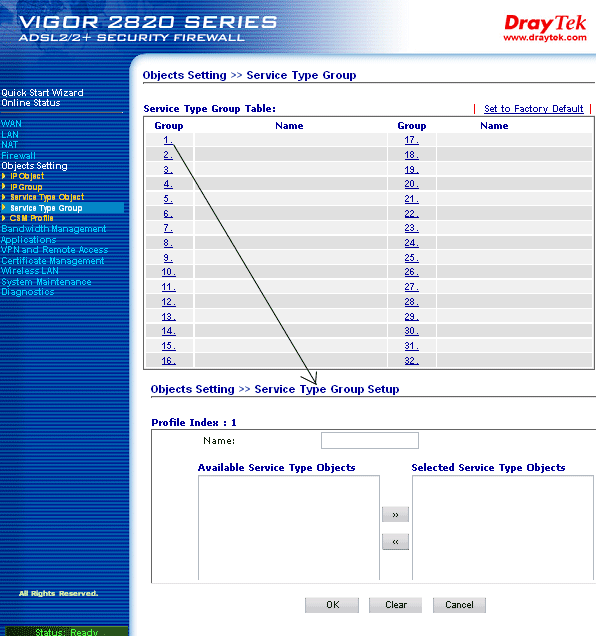596x636 pixels.
Task: Click the DrayTek logo
Action: click(545, 28)
